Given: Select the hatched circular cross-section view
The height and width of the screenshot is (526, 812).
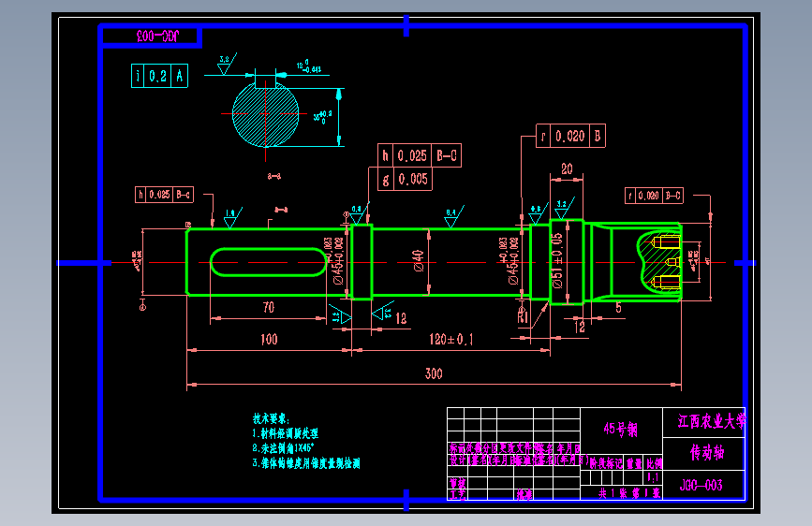Looking at the screenshot, I should point(266,114).
